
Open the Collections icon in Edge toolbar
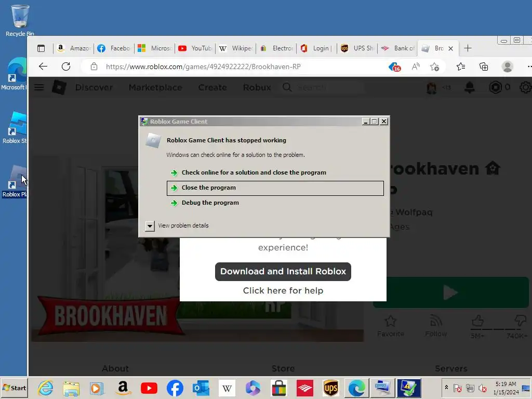pyautogui.click(x=484, y=66)
